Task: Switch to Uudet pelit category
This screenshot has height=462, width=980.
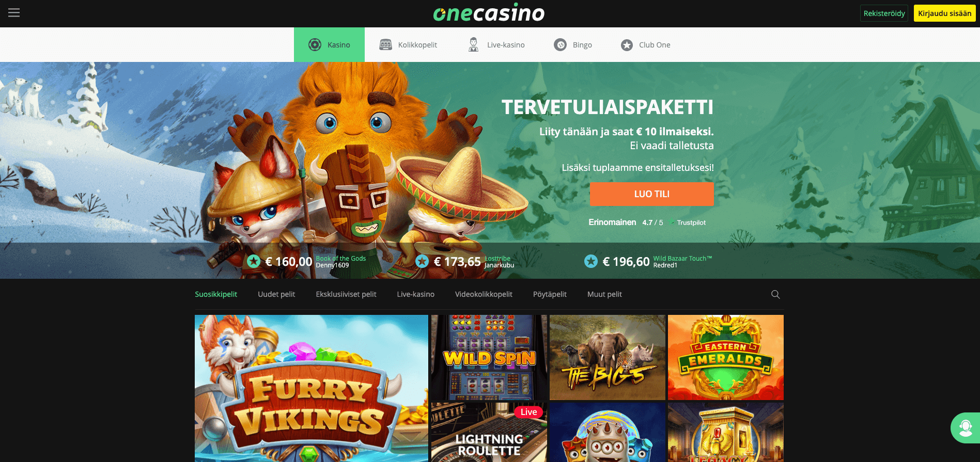Action: (x=276, y=294)
